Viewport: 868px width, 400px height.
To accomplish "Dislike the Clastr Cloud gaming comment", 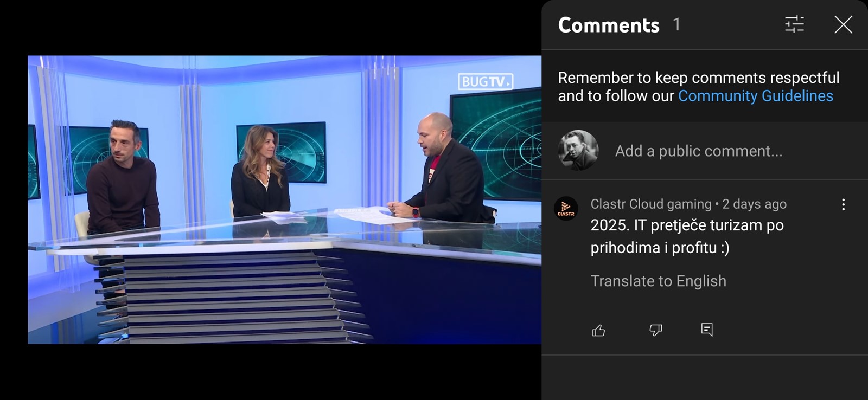I will 655,330.
